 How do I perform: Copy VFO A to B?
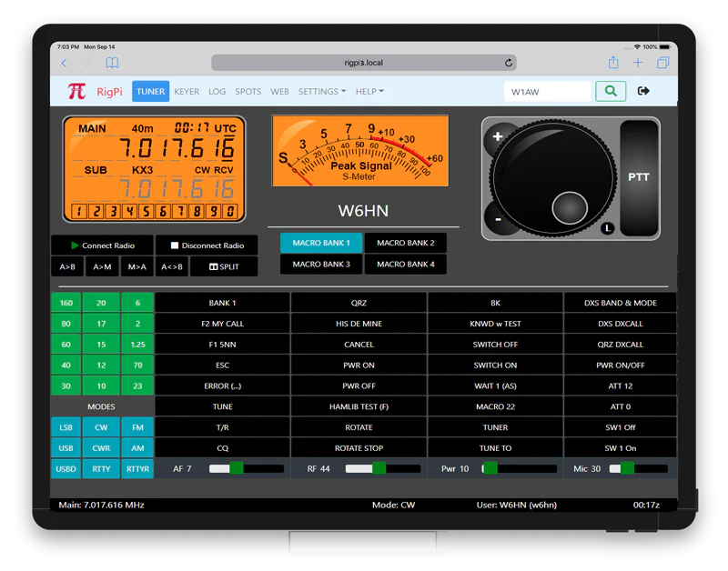pyautogui.click(x=67, y=266)
